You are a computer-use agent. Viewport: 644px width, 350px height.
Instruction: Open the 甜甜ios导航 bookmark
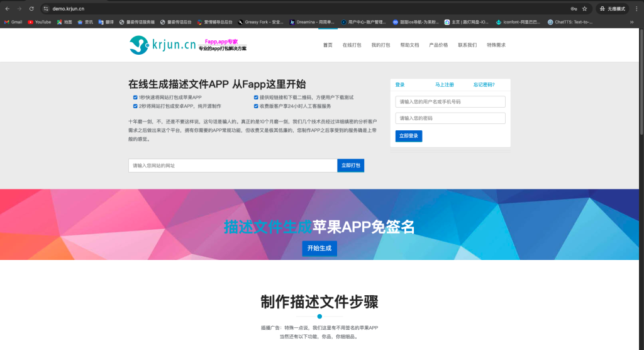(416, 22)
